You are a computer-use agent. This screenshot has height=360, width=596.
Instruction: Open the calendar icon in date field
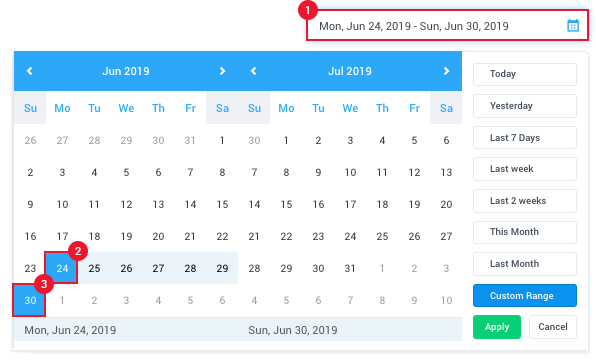[573, 25]
